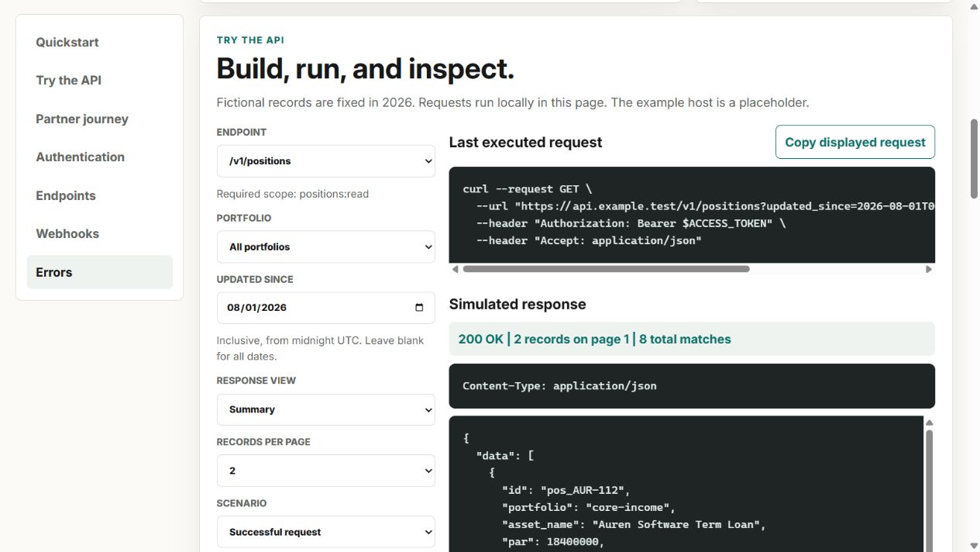Click the Accept: application/json header line
The height and width of the screenshot is (552, 980).
589,240
